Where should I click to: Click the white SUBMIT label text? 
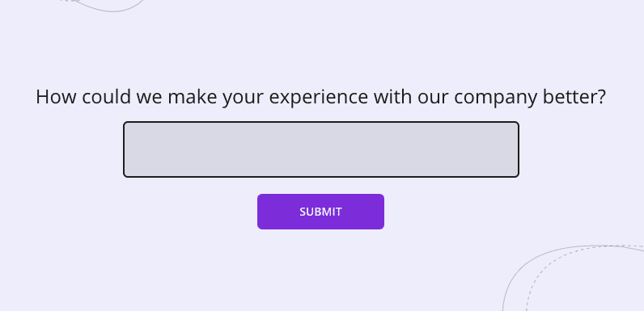[x=320, y=212]
